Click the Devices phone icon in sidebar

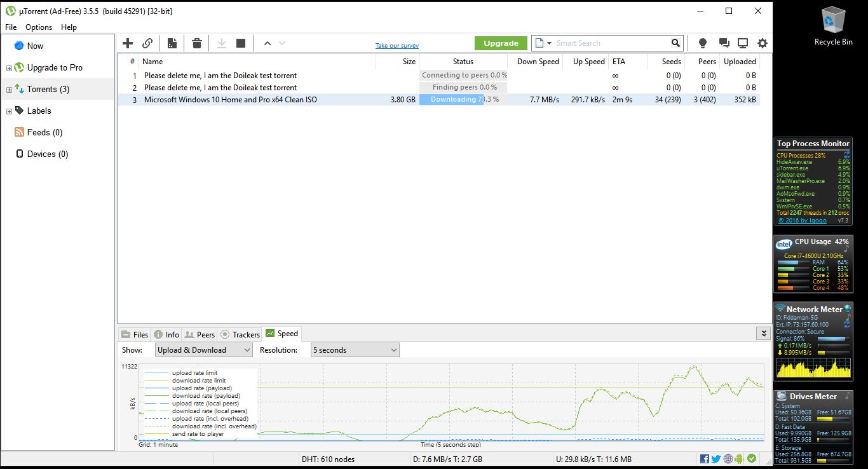(x=19, y=154)
